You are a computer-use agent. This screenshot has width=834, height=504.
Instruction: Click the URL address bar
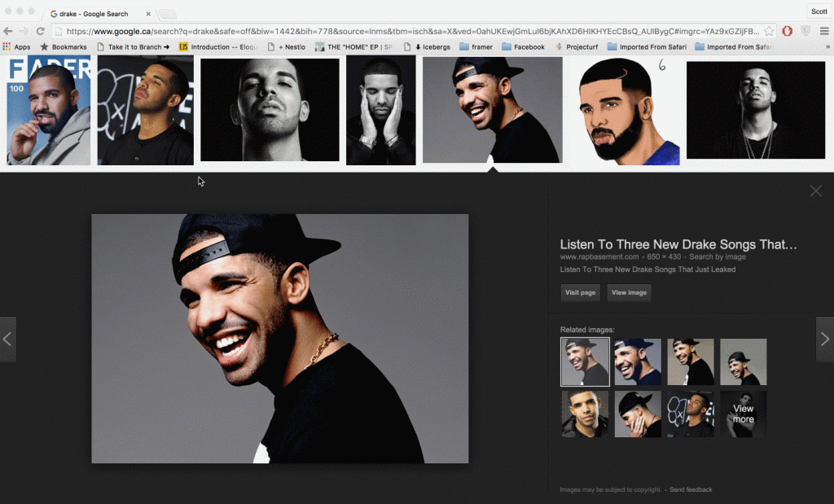(x=407, y=31)
